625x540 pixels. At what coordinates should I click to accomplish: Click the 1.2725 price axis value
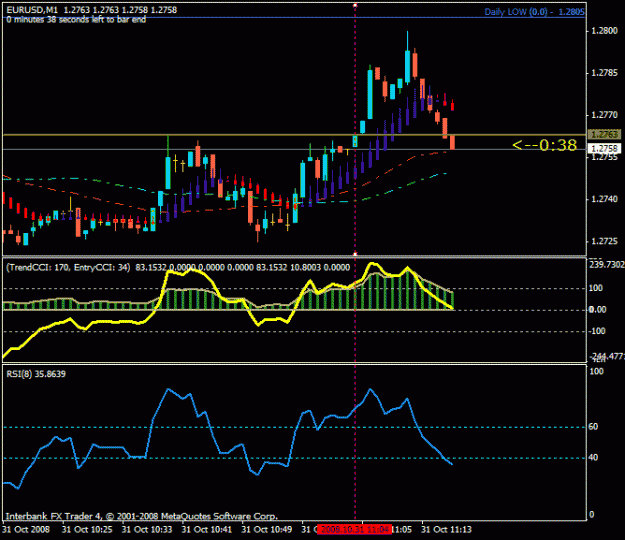point(604,241)
